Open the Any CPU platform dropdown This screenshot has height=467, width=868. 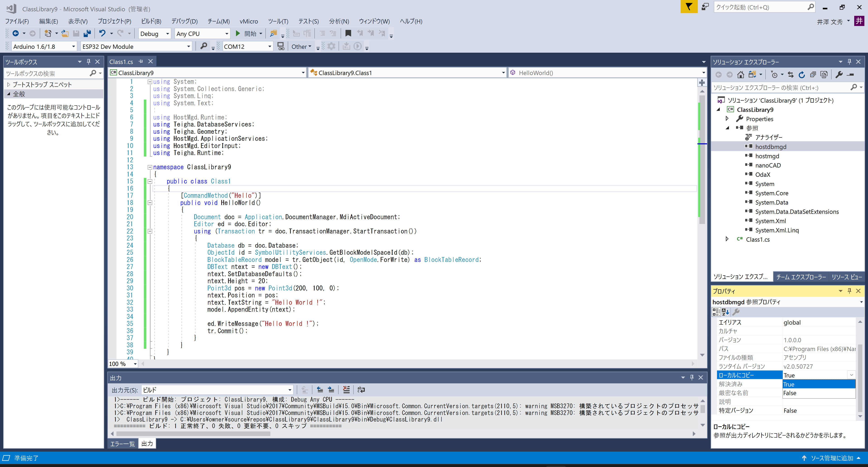(x=203, y=34)
